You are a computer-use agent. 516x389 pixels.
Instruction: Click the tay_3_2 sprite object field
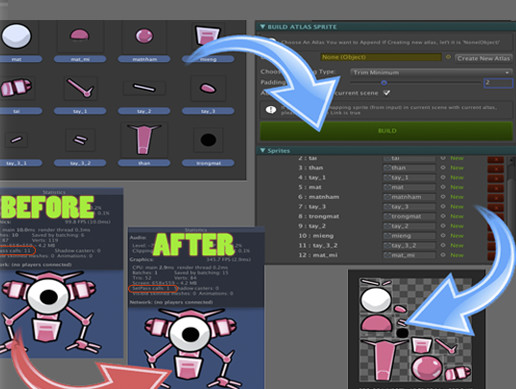[409, 245]
